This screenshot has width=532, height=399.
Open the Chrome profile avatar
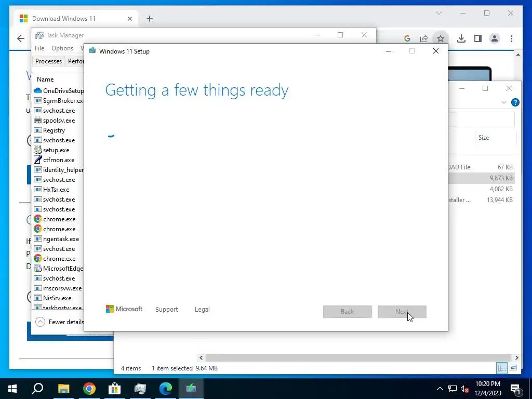(495, 38)
